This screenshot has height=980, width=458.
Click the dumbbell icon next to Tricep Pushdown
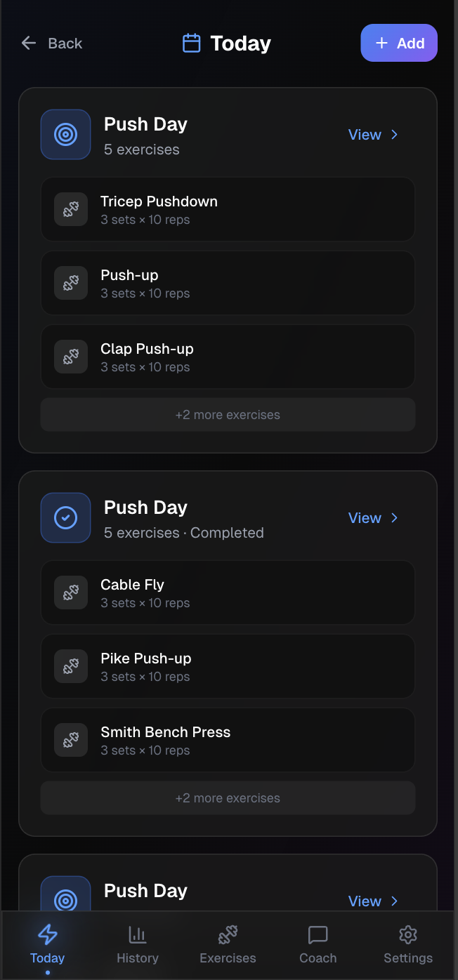(x=71, y=209)
